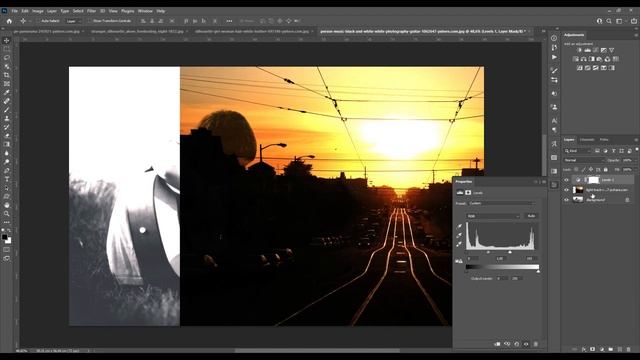
Task: Toggle layer filtering on/off switch
Action: (x=637, y=149)
